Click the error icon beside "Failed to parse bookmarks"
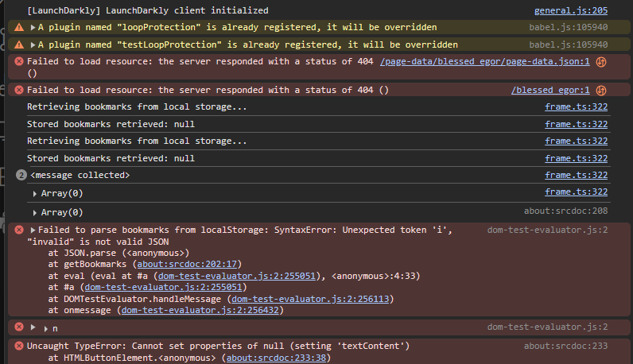The width and height of the screenshot is (633, 364). [x=19, y=230]
